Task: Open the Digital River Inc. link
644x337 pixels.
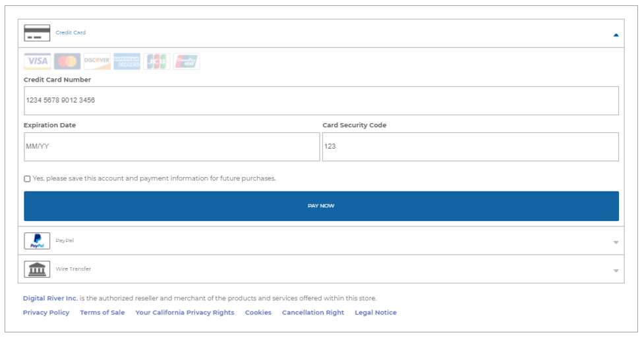Action: (50, 298)
